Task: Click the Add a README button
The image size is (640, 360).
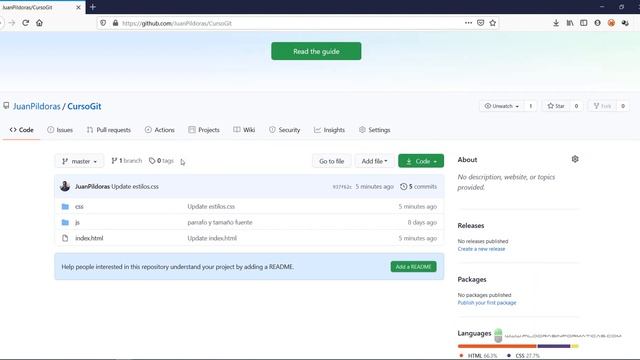Action: 413,267
